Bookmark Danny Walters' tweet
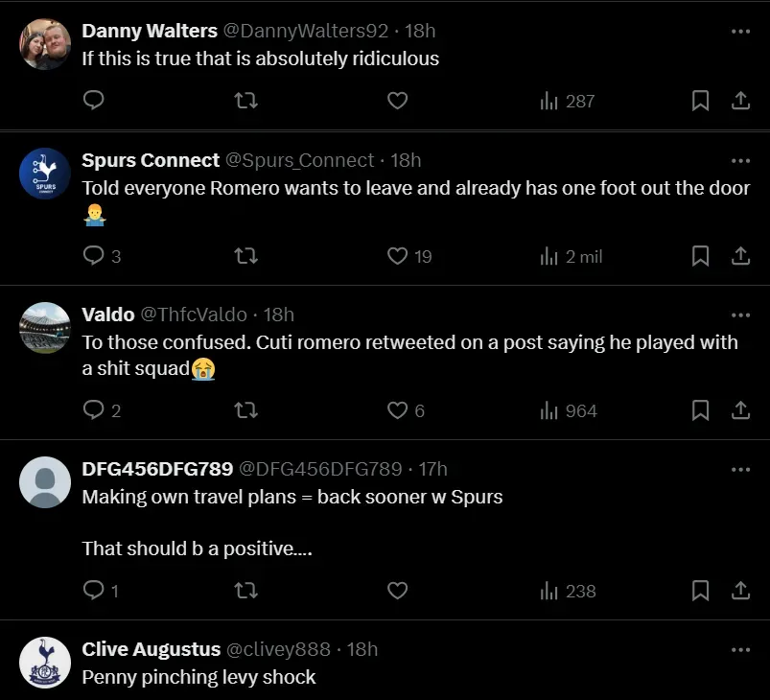Viewport: 770px width, 700px height. pos(701,101)
